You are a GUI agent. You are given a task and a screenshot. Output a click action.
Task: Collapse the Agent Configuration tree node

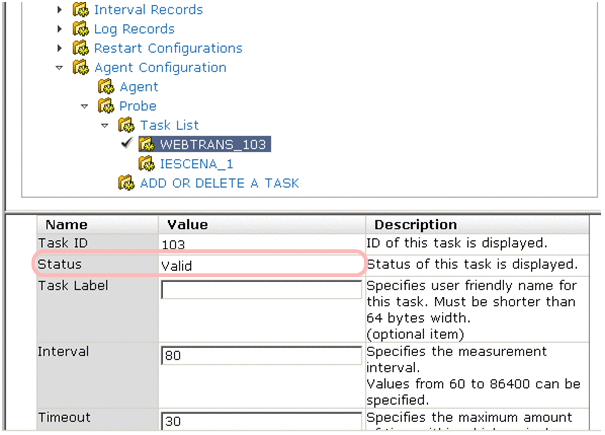pos(60,68)
